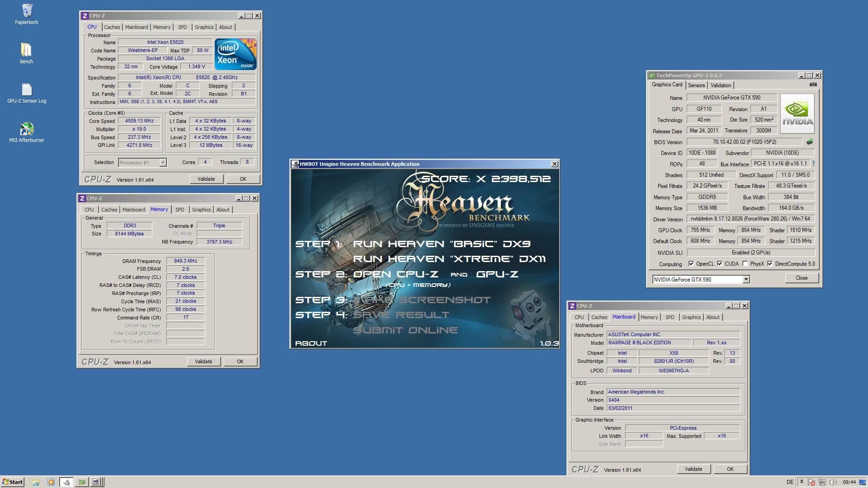Run Heaven "Basic" DX9

point(442,244)
